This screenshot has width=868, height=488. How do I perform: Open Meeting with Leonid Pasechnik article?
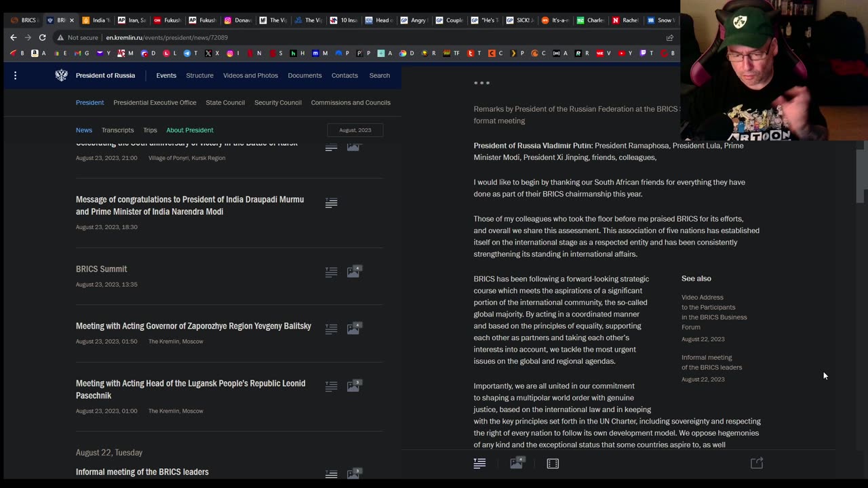[191, 389]
